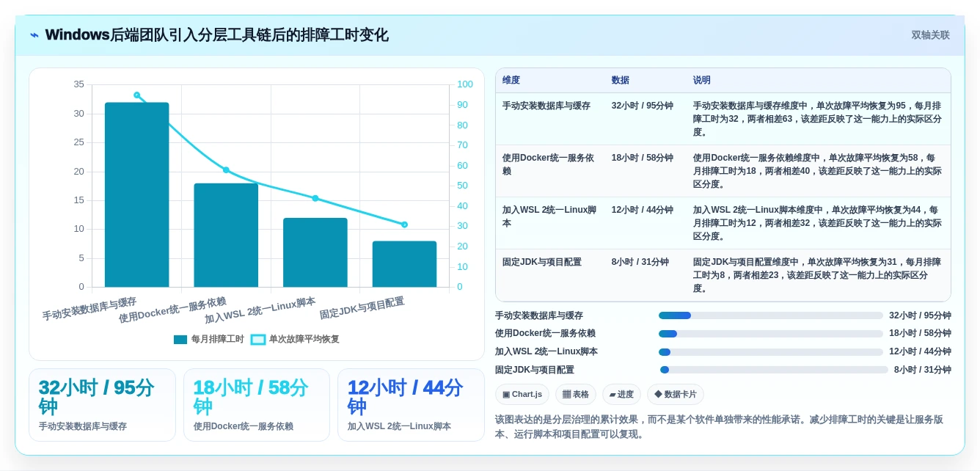This screenshot has height=471, width=980.
Task: Click the 数据卡片 tag chip
Action: pos(676,395)
